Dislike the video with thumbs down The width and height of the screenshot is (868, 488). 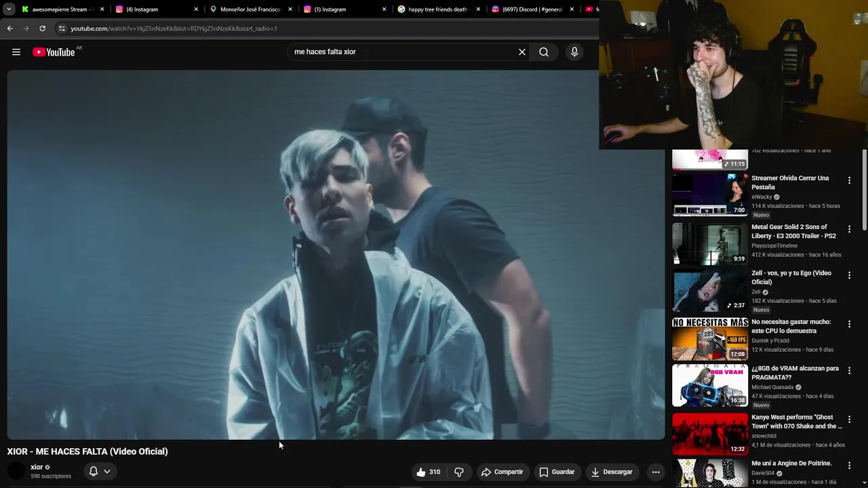pyautogui.click(x=459, y=472)
